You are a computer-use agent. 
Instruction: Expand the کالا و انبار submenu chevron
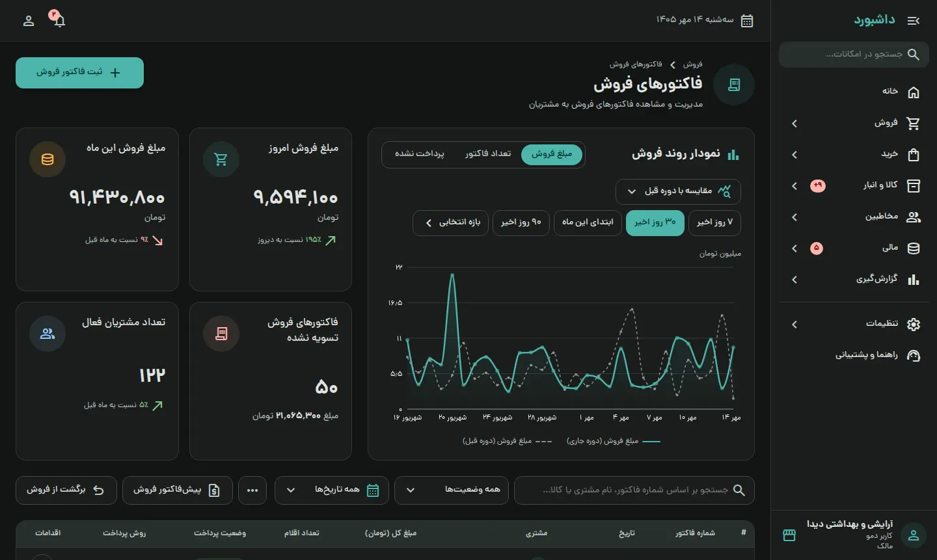(x=794, y=186)
